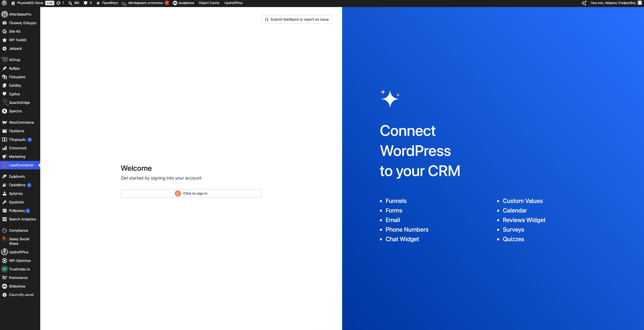Open UpdraftPlus in the admin bar
Screen dimensions: 644x330
point(233,3)
